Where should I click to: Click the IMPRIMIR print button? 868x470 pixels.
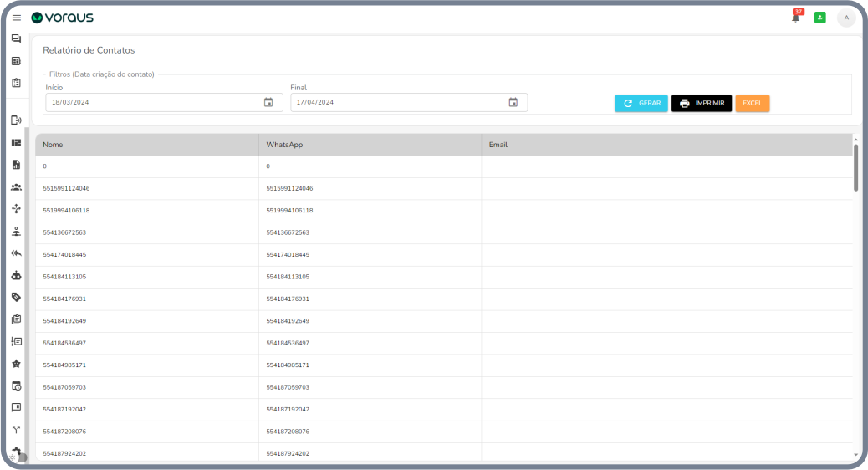point(701,104)
